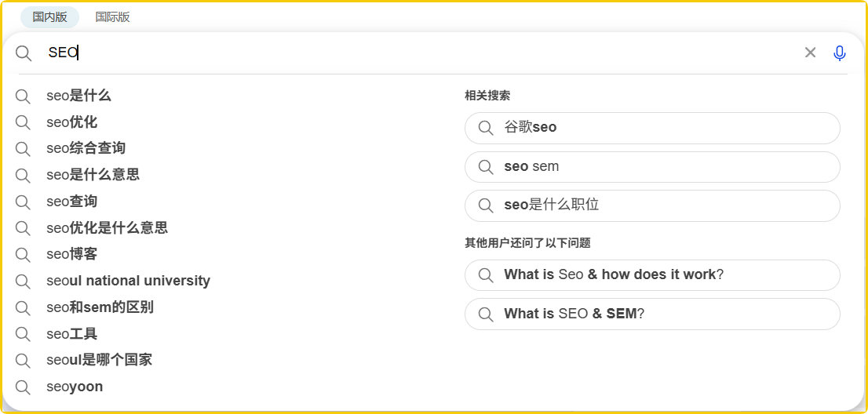This screenshot has width=868, height=414.
Task: Click search icon beside seo优化 suggestion
Action: coord(23,122)
